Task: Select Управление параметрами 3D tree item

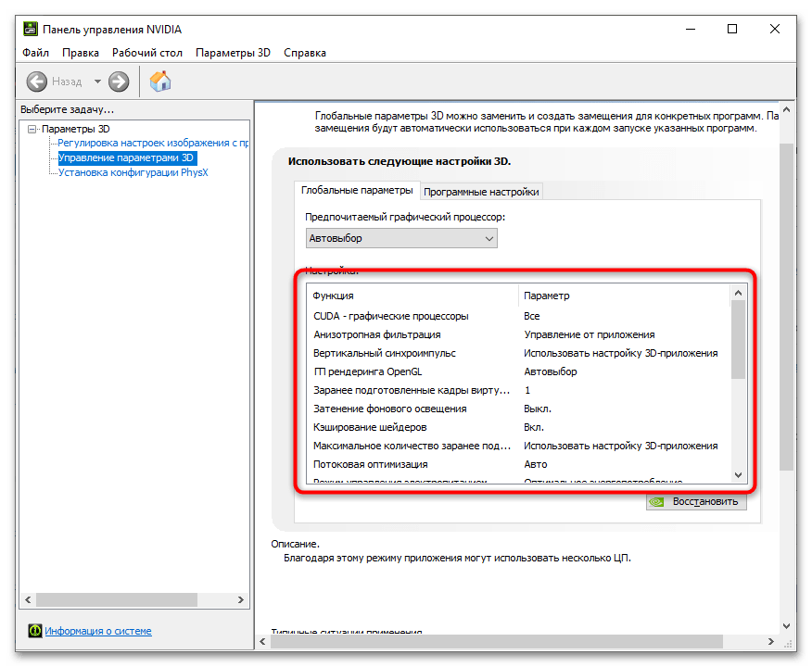Action: (x=127, y=157)
